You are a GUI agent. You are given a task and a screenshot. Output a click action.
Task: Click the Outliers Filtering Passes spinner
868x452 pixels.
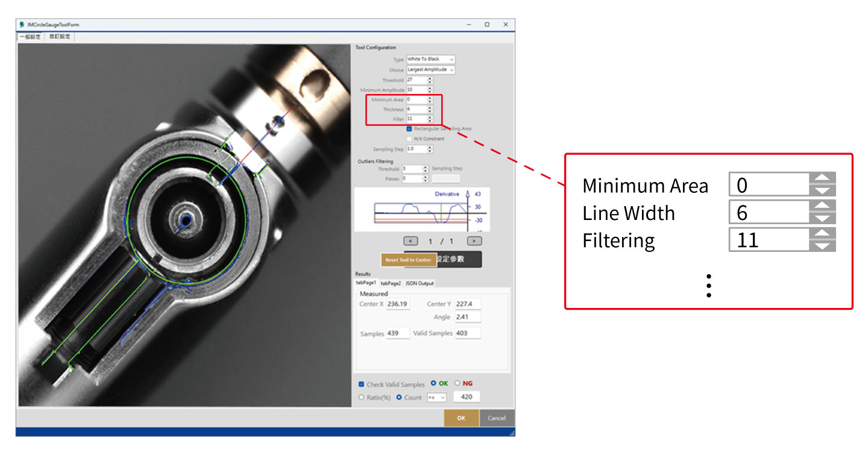(x=426, y=179)
